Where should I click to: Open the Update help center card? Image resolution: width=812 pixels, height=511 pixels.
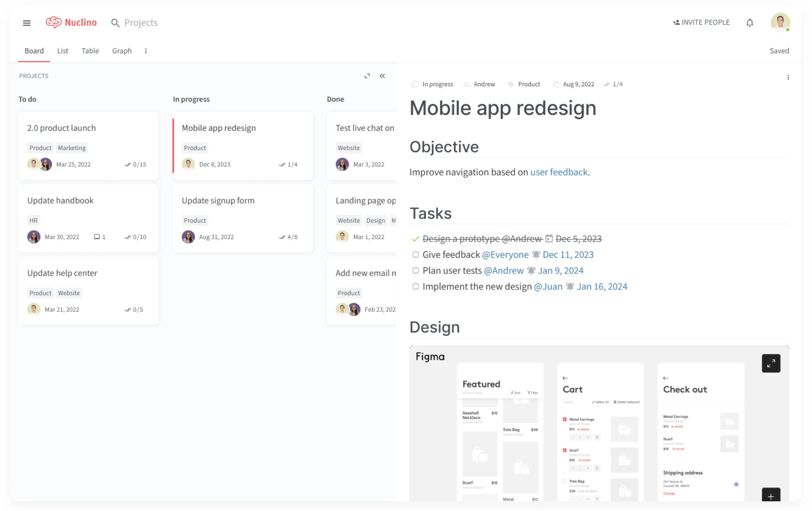pyautogui.click(x=88, y=291)
